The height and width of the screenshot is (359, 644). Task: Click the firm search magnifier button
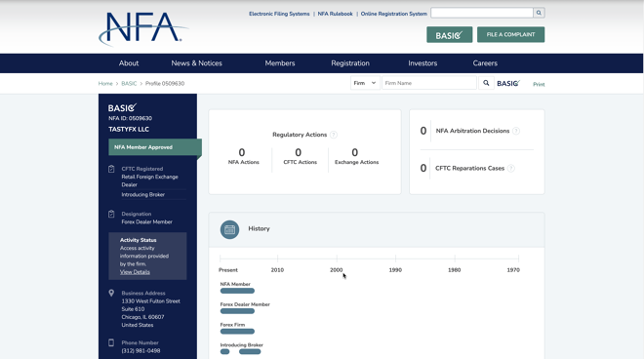[486, 83]
